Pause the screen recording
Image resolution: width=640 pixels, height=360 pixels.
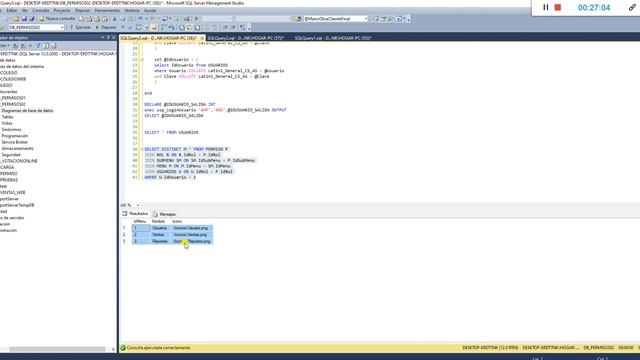(545, 7)
